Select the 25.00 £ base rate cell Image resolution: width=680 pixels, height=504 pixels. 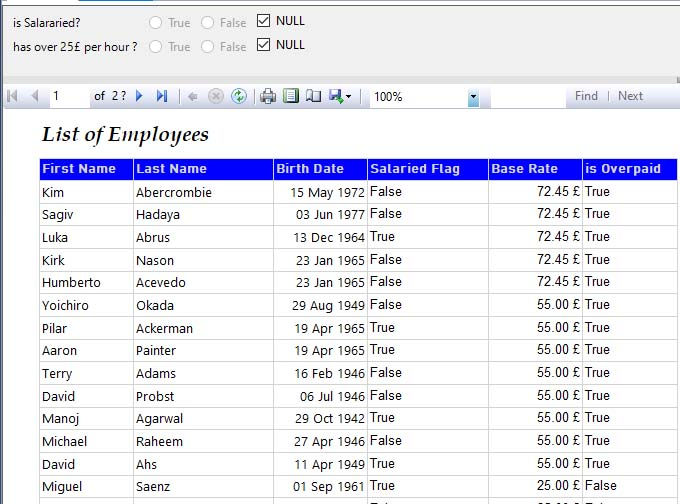point(536,486)
